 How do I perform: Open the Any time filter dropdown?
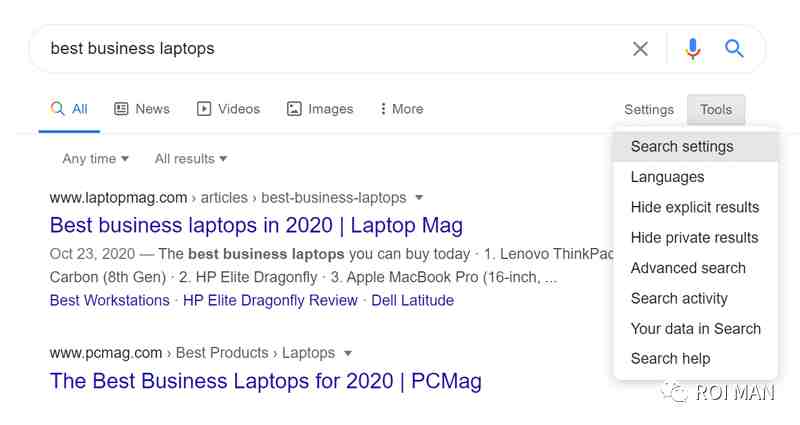point(95,159)
